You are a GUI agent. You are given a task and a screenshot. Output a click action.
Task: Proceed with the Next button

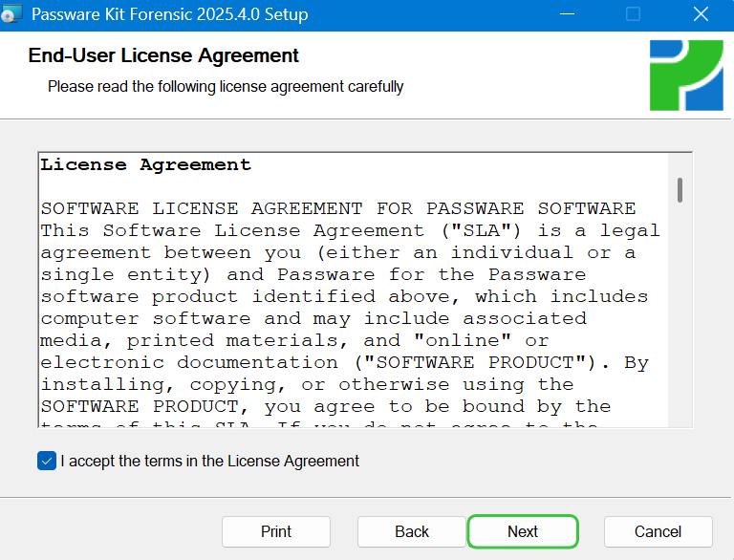[523, 531]
